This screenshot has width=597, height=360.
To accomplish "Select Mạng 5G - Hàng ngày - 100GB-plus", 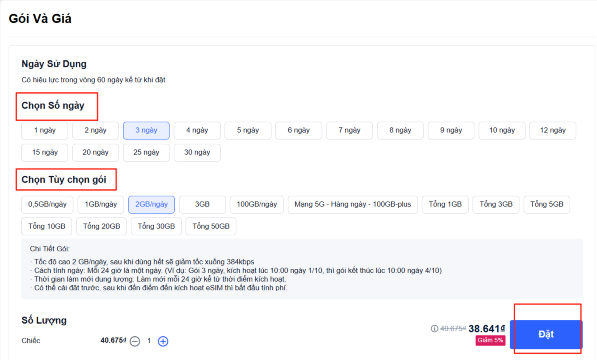I will click(353, 204).
